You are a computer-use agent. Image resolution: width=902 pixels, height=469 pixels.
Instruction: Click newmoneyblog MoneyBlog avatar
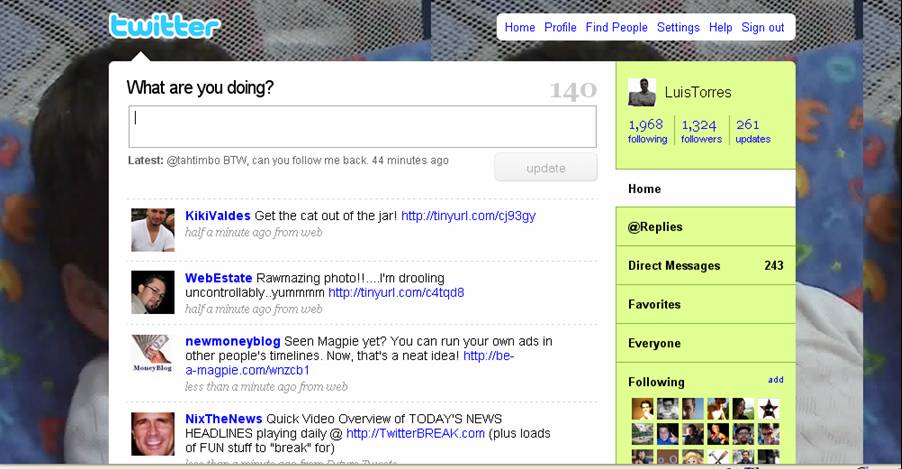click(152, 353)
